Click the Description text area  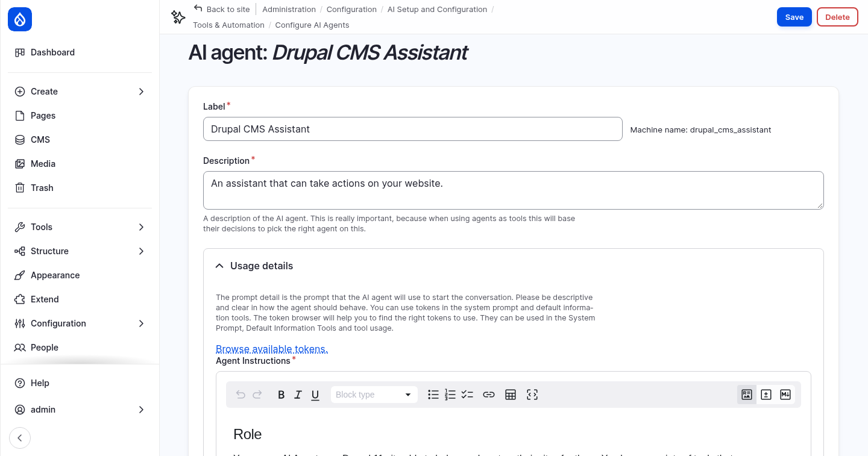pyautogui.click(x=514, y=190)
